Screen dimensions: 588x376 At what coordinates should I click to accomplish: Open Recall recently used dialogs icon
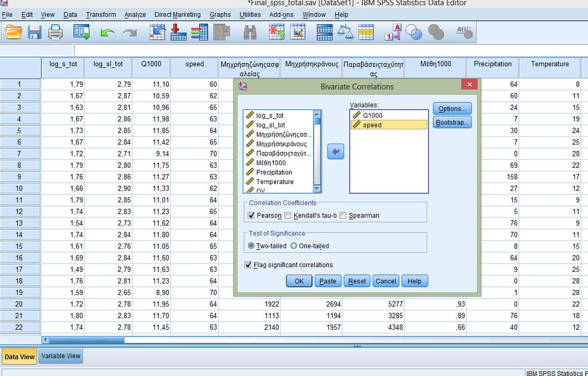pos(82,32)
